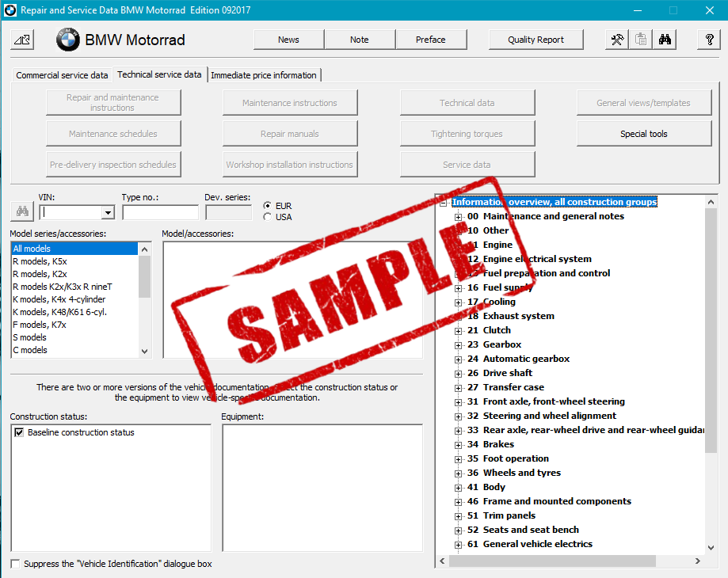Viewport: 728px width, 578px height.
Task: Click model series list scroll-down arrow
Action: (144, 352)
